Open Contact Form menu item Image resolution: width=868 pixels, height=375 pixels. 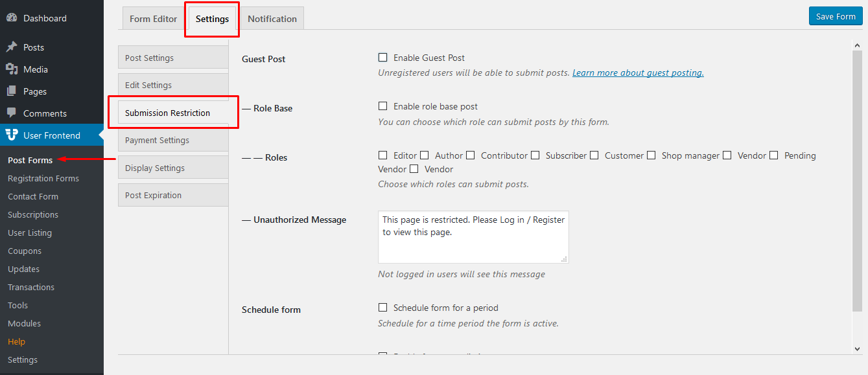(x=33, y=196)
